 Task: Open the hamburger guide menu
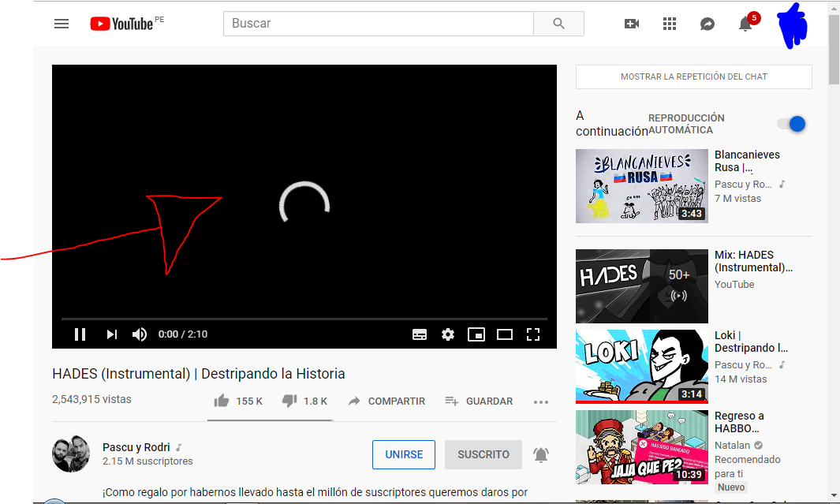[62, 24]
